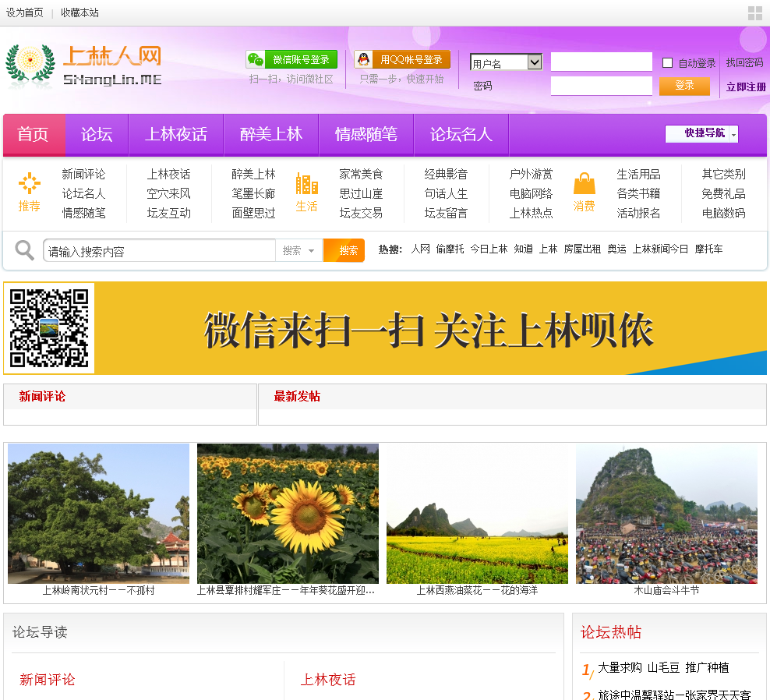Viewport: 770px width, 700px height.
Task: Switch to the 上林夜话 nav tab
Action: 176,135
